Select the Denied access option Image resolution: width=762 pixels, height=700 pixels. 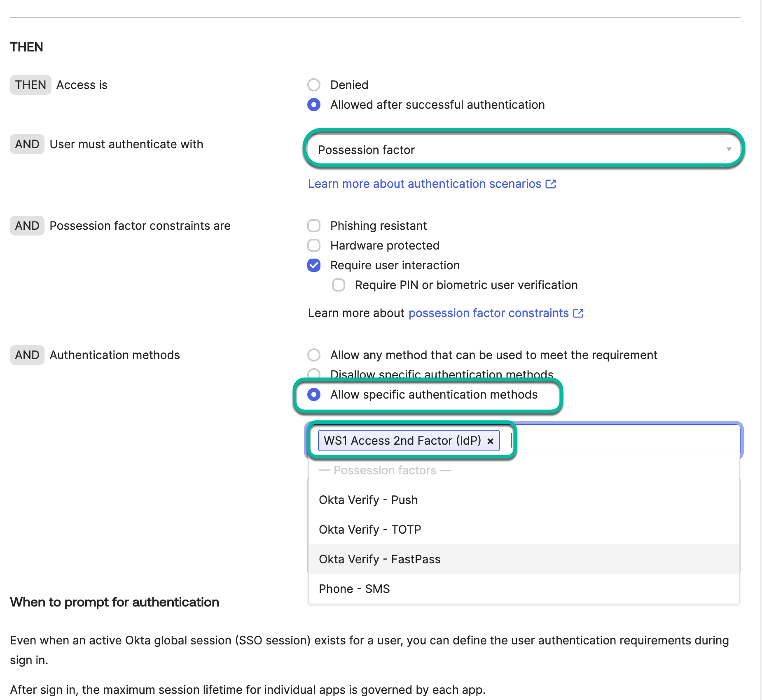pyautogui.click(x=314, y=85)
